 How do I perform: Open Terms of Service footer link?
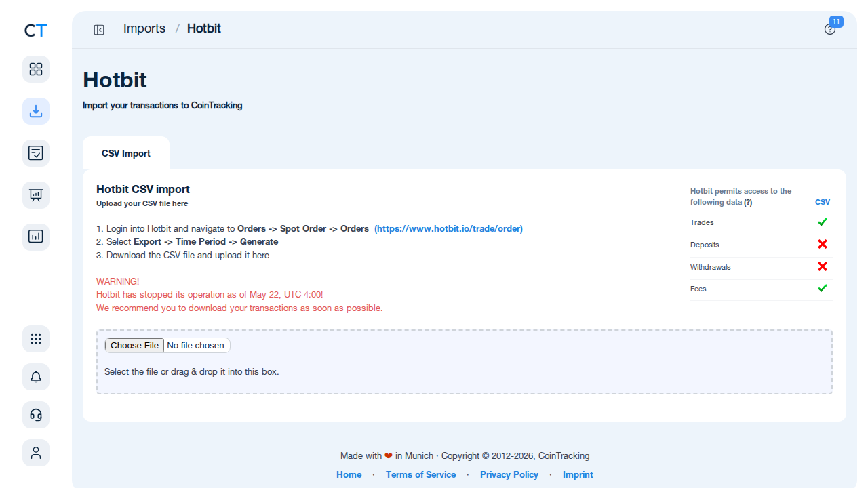point(421,475)
